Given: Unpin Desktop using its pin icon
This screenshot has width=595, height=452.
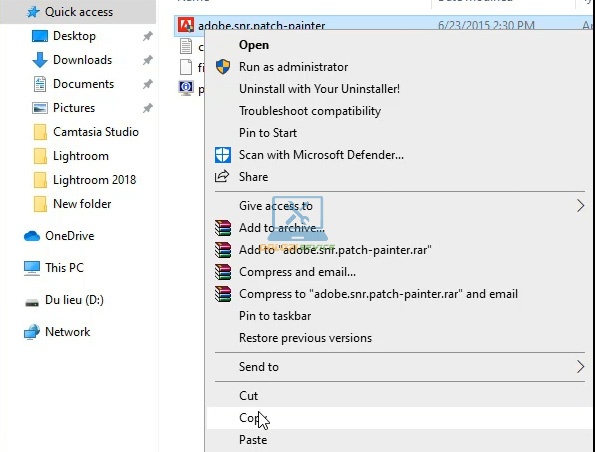Looking at the screenshot, I should (x=147, y=36).
